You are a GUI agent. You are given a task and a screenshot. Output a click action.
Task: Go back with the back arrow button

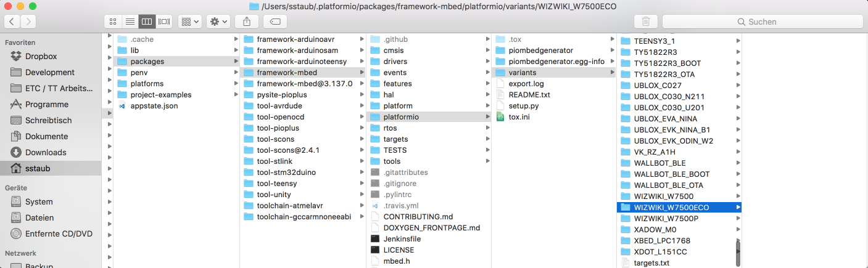(12, 22)
